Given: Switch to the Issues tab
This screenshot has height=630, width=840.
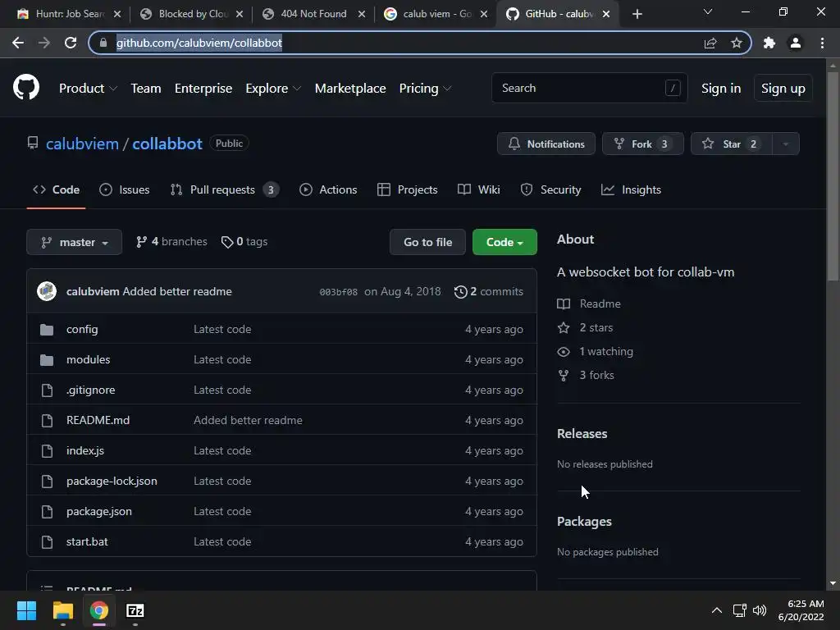Looking at the screenshot, I should click(x=125, y=189).
